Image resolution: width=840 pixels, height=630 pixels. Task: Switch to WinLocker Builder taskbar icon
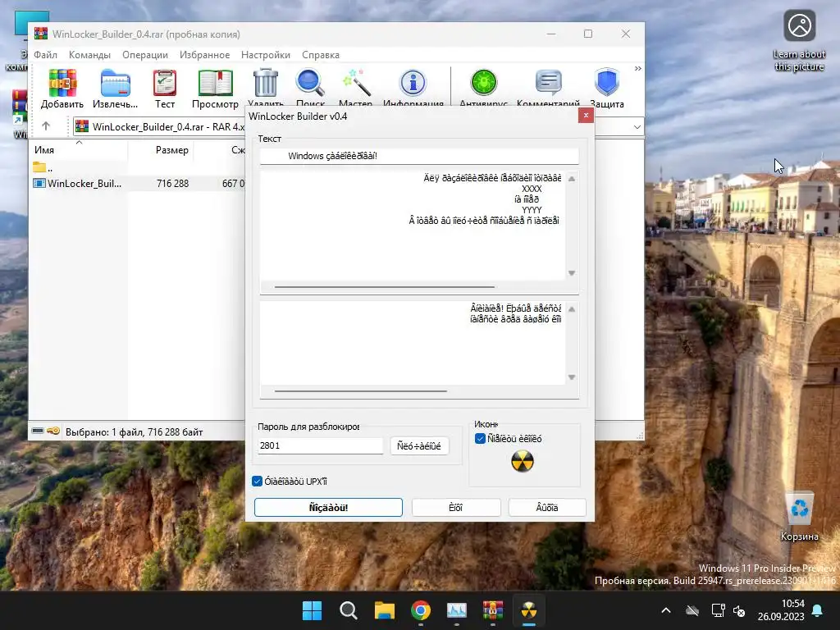click(529, 610)
